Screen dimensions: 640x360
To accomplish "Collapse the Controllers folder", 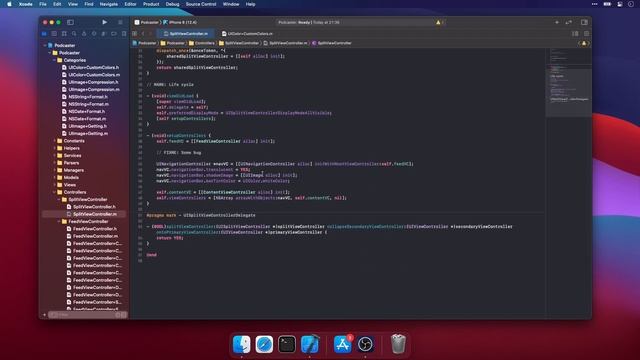I will (x=54, y=192).
